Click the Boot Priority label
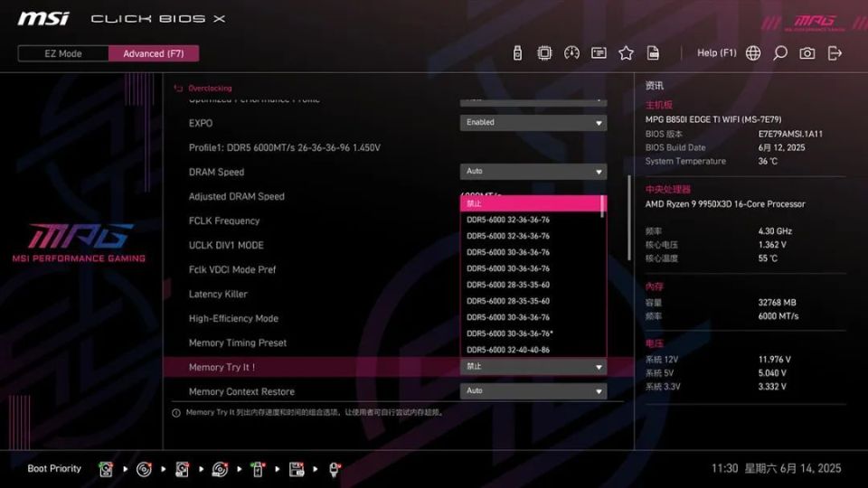 click(54, 469)
